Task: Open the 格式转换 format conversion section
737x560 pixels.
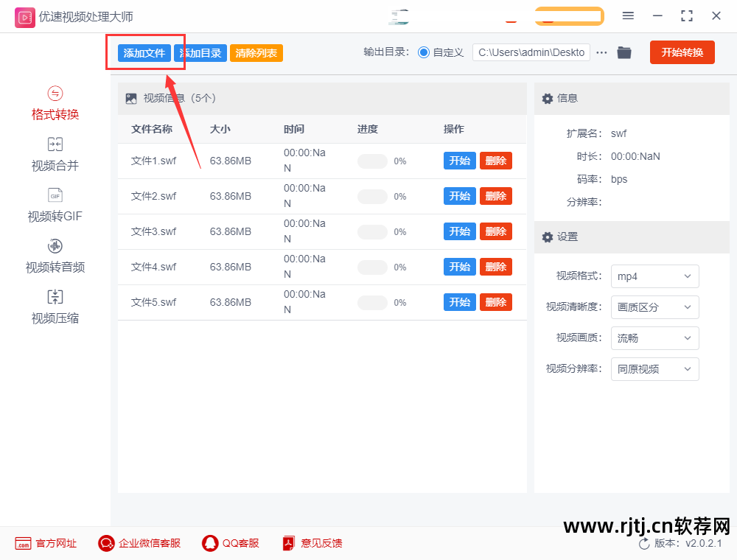Action: click(55, 103)
